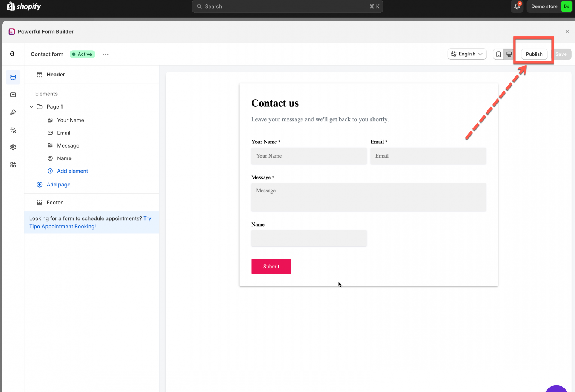Open the form actions panel
The image size is (575, 392).
coord(13,130)
